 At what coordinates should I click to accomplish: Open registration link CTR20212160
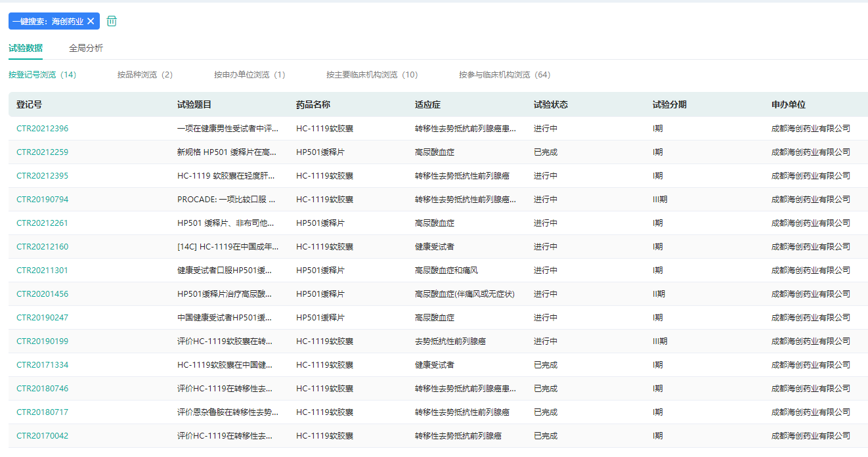tap(43, 247)
